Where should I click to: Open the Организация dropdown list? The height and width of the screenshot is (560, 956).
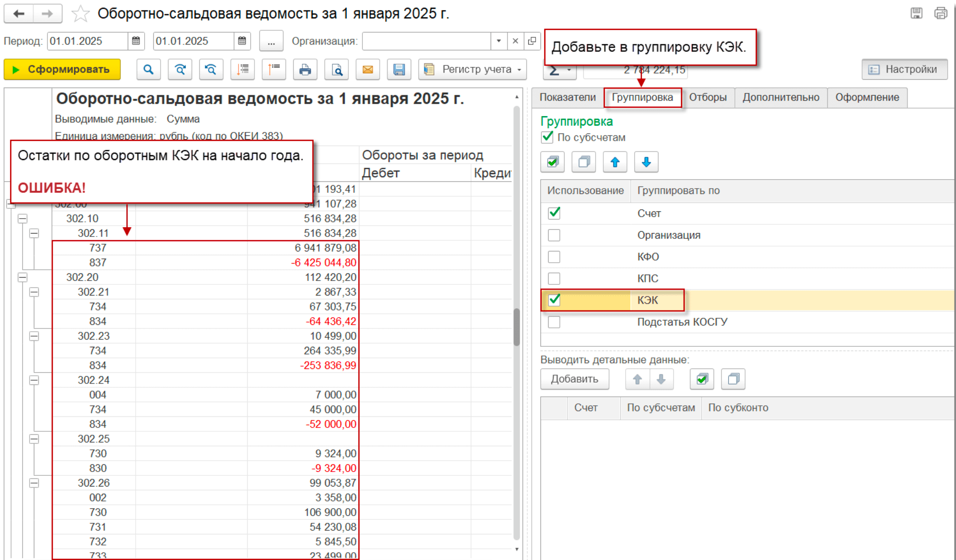pyautogui.click(x=498, y=41)
